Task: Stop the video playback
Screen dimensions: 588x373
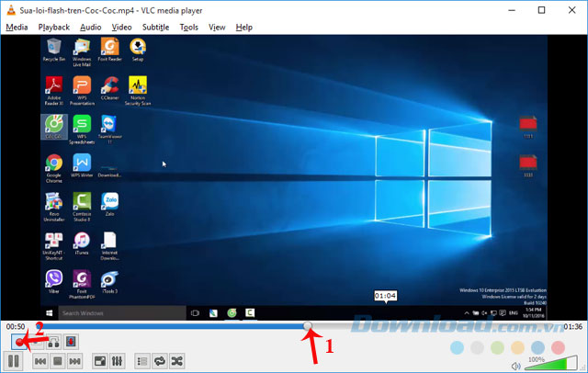Action: click(57, 362)
